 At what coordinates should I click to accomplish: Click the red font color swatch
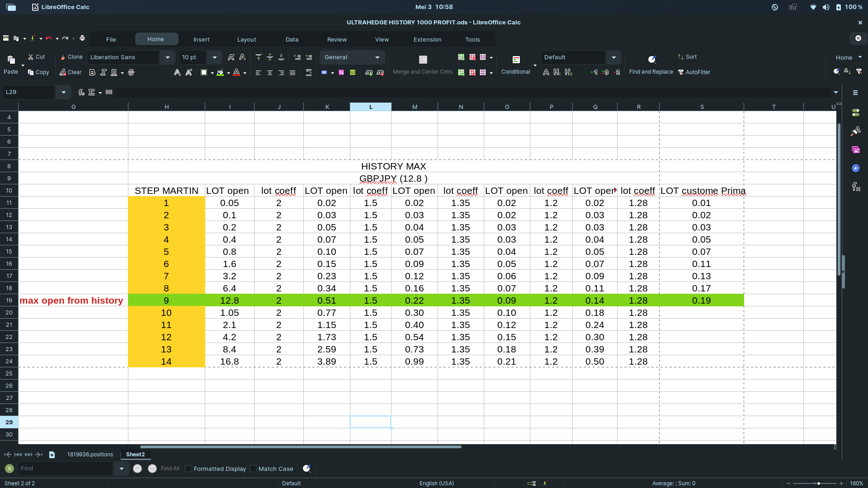[236, 73]
